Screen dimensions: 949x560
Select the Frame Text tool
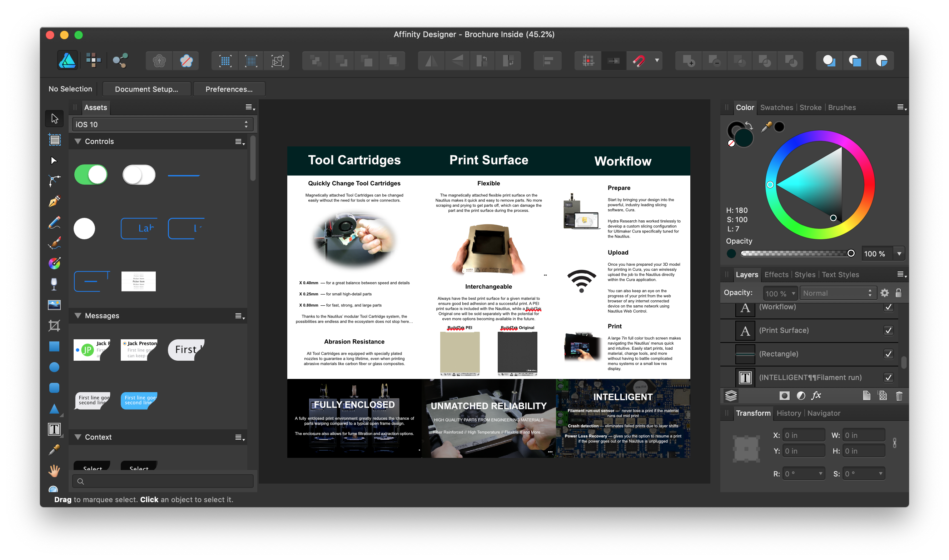click(x=54, y=429)
